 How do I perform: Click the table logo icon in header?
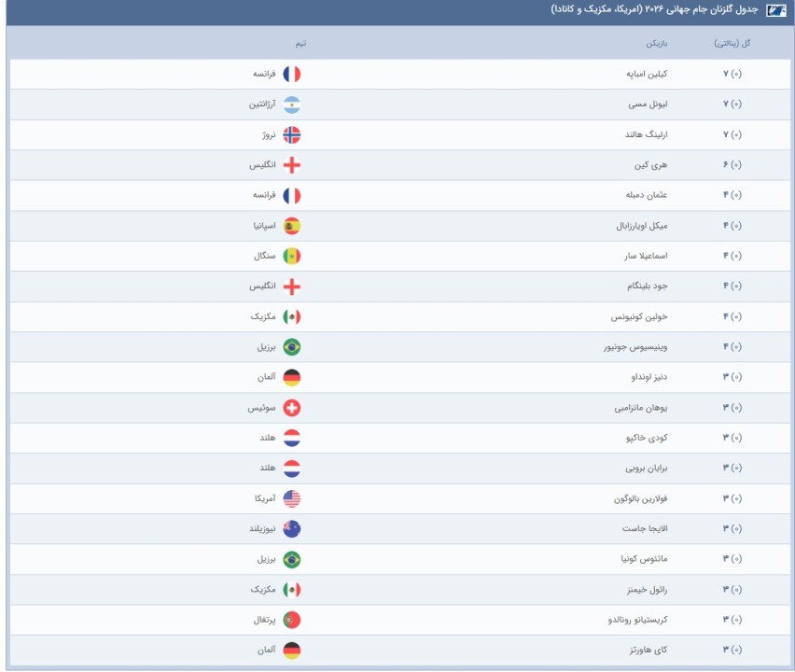(x=775, y=10)
